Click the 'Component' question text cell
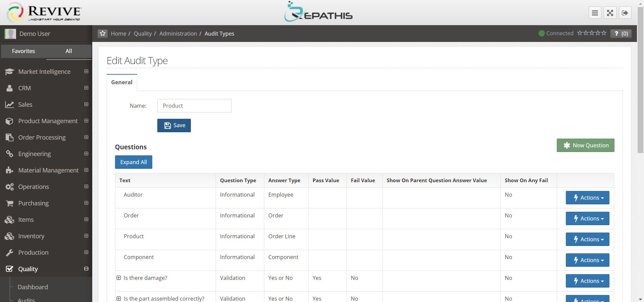The width and height of the screenshot is (644, 302). pyautogui.click(x=165, y=260)
